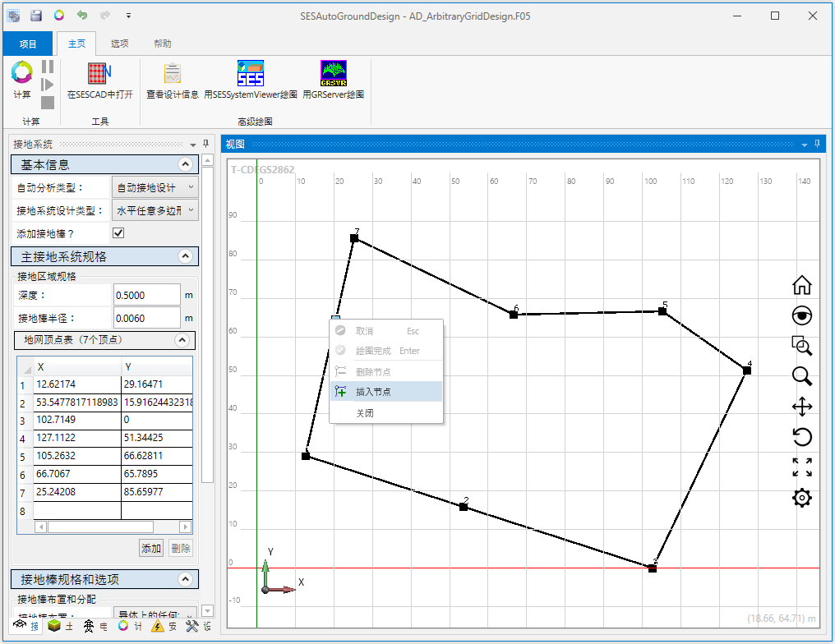Viewport: 835px width, 644px height.
Task: Open the 项目 tab
Action: point(28,44)
